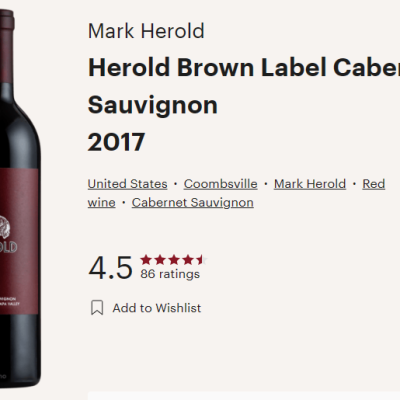Open the 86 ratings count

click(170, 274)
